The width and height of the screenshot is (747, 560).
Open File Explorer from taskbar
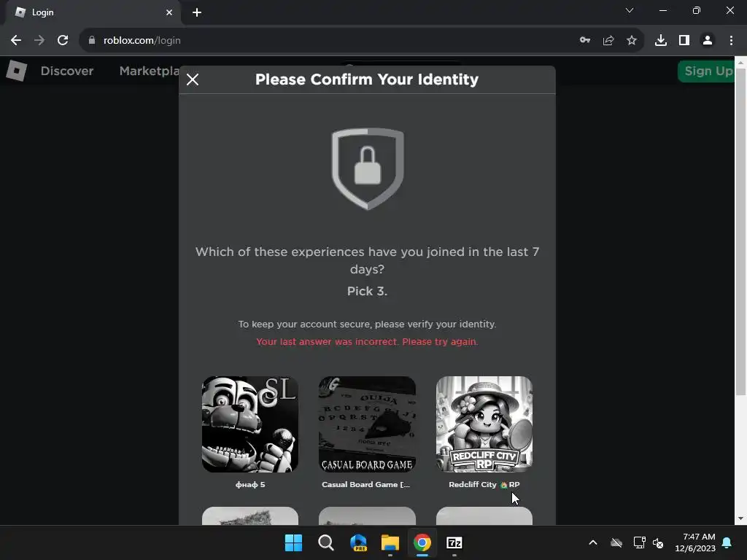(390, 542)
